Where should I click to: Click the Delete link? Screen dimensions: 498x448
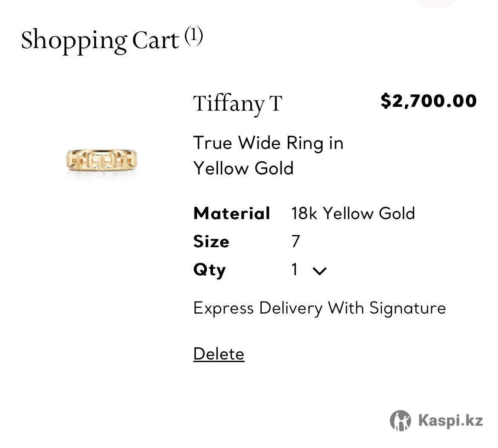(x=219, y=354)
